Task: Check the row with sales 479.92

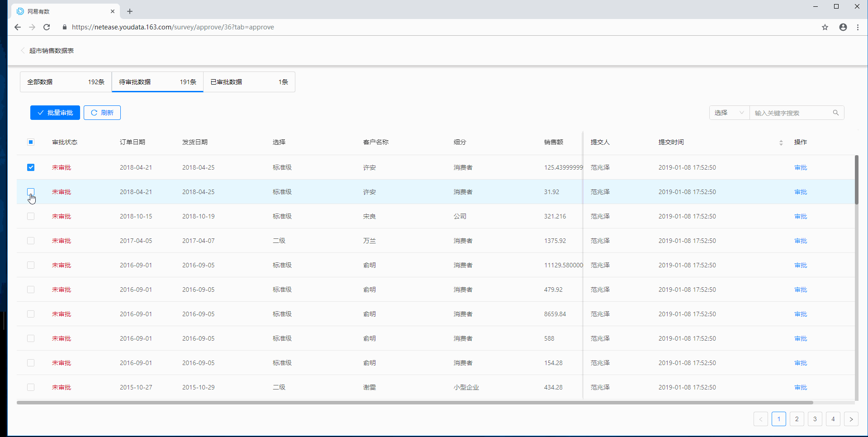Action: 31,290
